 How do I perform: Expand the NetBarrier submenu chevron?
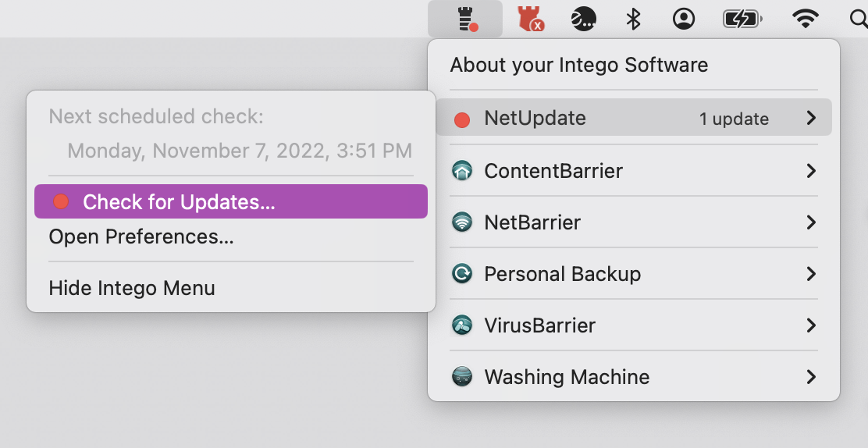tap(811, 222)
